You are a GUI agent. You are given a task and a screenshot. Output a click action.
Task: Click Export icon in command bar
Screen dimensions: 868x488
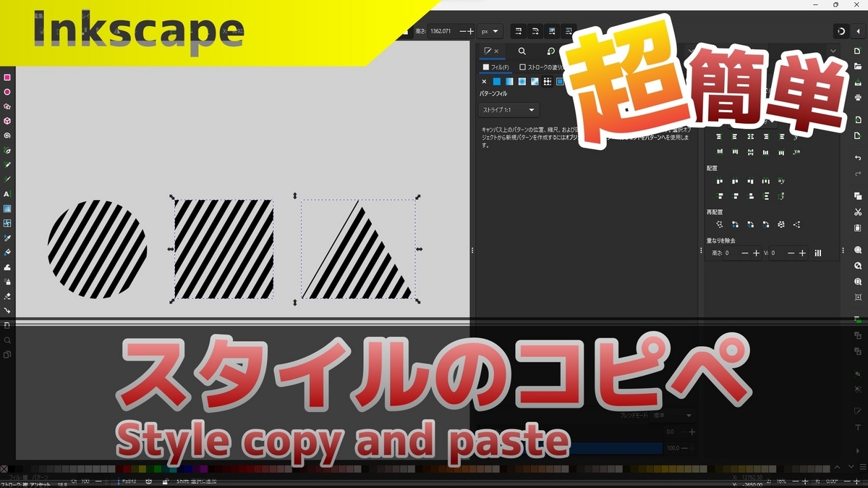coord(858,135)
